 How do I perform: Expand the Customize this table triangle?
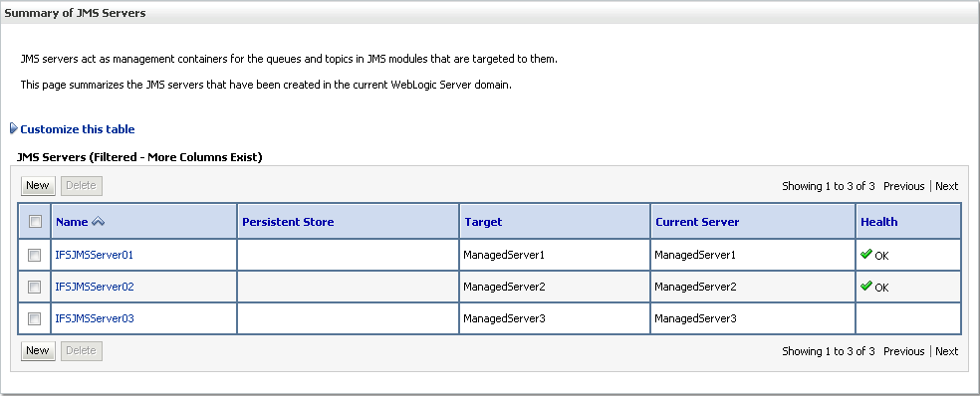[x=14, y=128]
